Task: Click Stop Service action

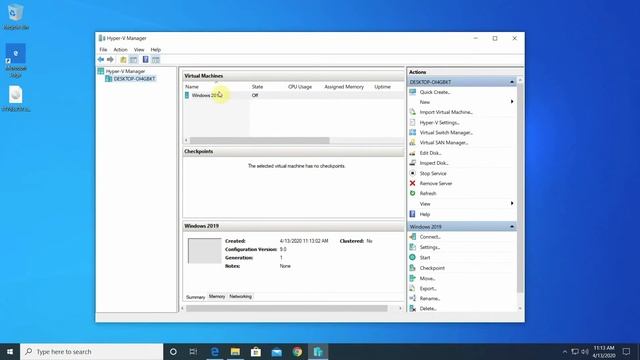Action: (x=433, y=173)
